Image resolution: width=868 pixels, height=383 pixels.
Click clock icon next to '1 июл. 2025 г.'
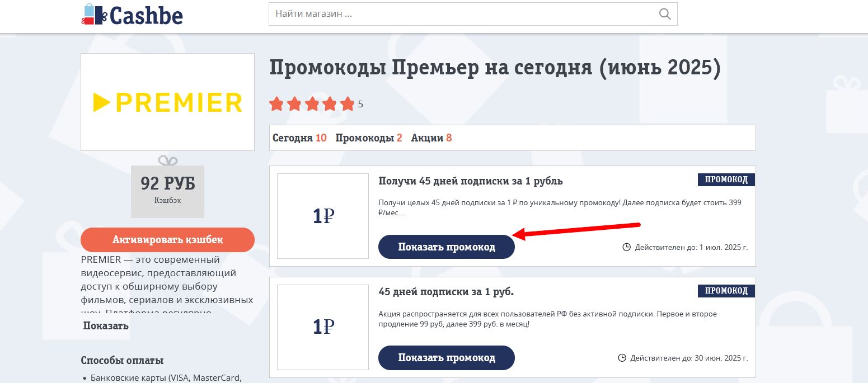(627, 247)
